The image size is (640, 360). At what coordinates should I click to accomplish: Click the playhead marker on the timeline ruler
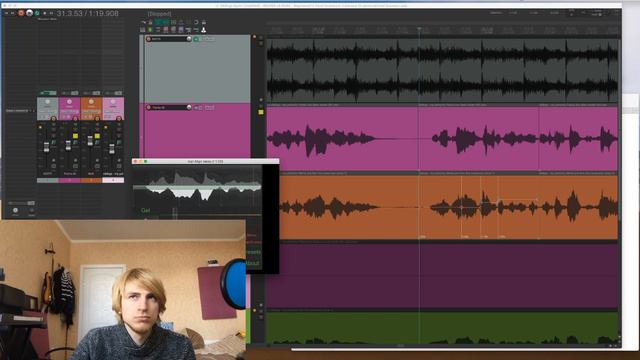click(419, 29)
